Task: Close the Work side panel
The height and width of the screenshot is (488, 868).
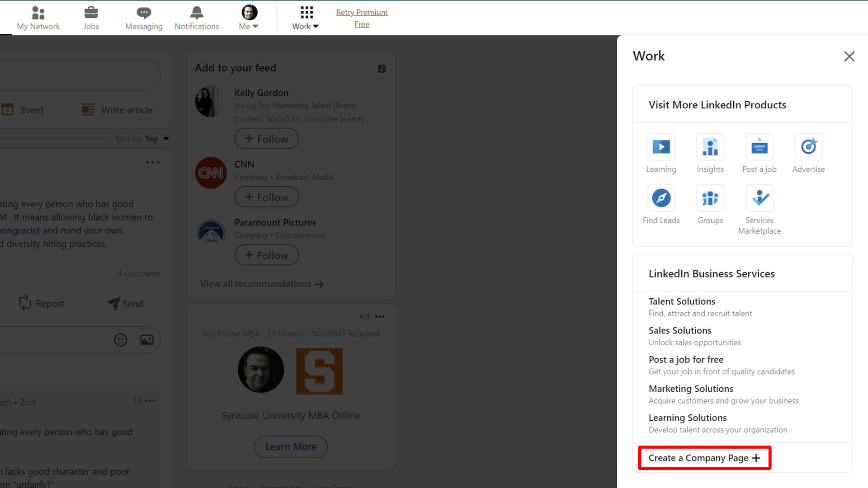Action: click(x=849, y=56)
